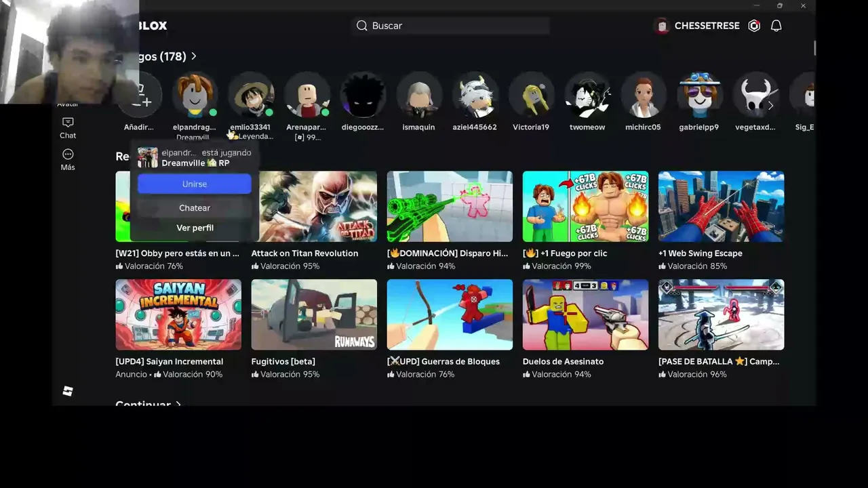Click the michirc05 friend avatar
The image size is (868, 488).
pyautogui.click(x=643, y=95)
